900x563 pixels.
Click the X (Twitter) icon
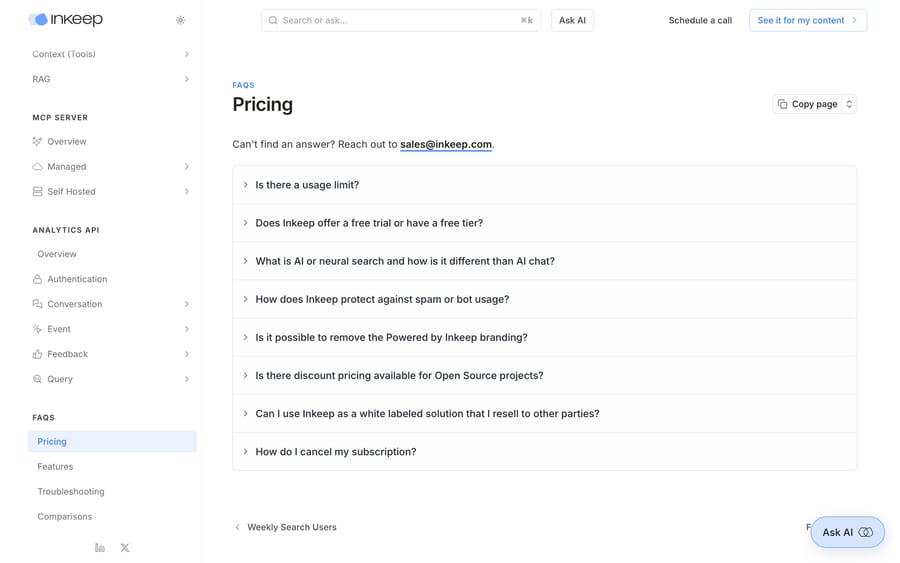125,548
